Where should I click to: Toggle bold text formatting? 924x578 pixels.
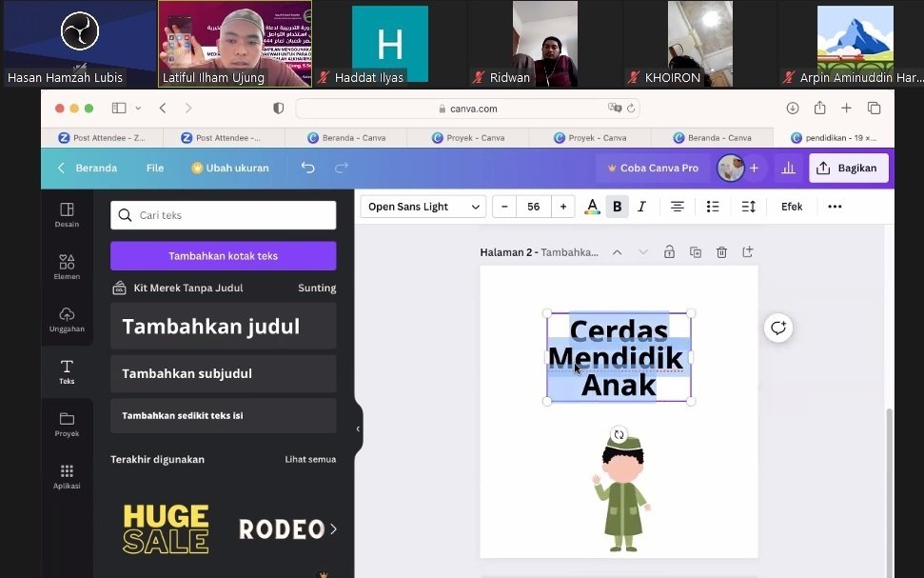point(617,207)
